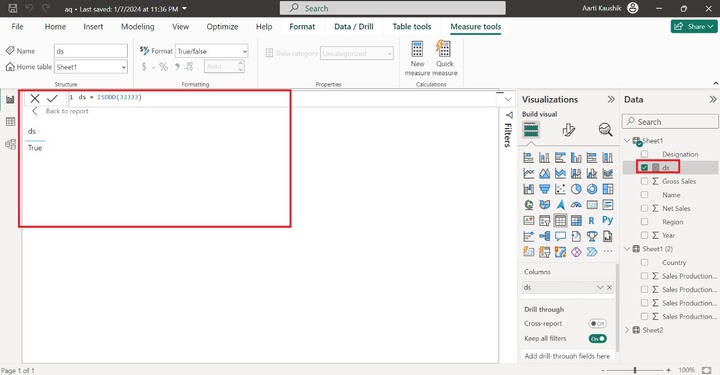720x375 pixels.
Task: Cancel the formula with the X icon
Action: pyautogui.click(x=35, y=98)
